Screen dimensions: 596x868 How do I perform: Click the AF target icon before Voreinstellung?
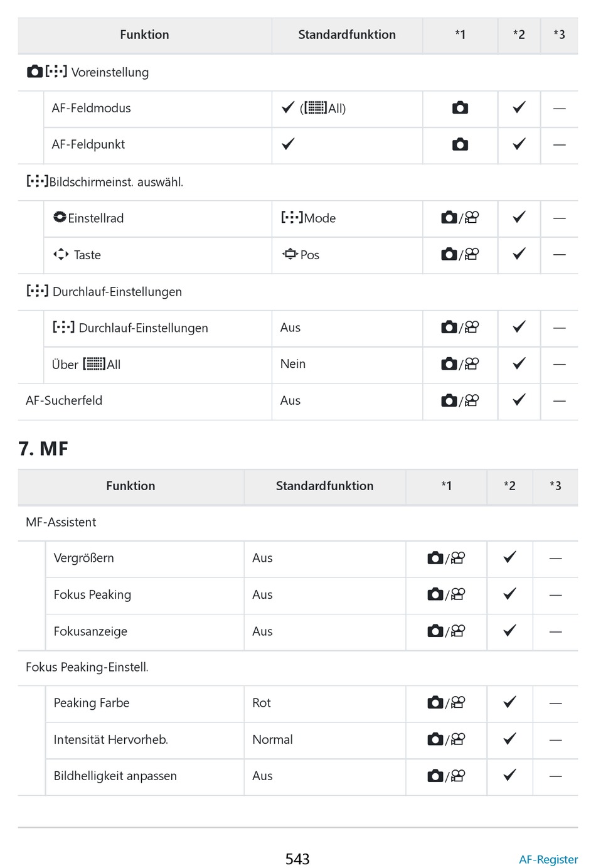[x=56, y=72]
